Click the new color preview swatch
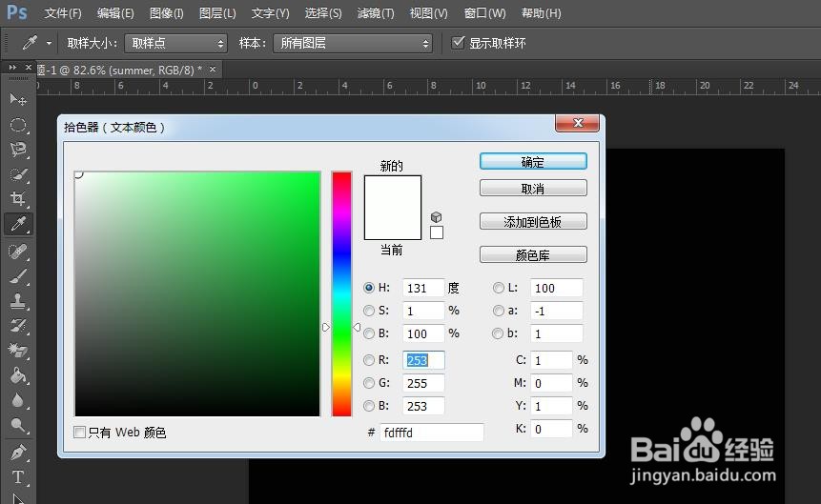The height and width of the screenshot is (504, 821). [393, 192]
